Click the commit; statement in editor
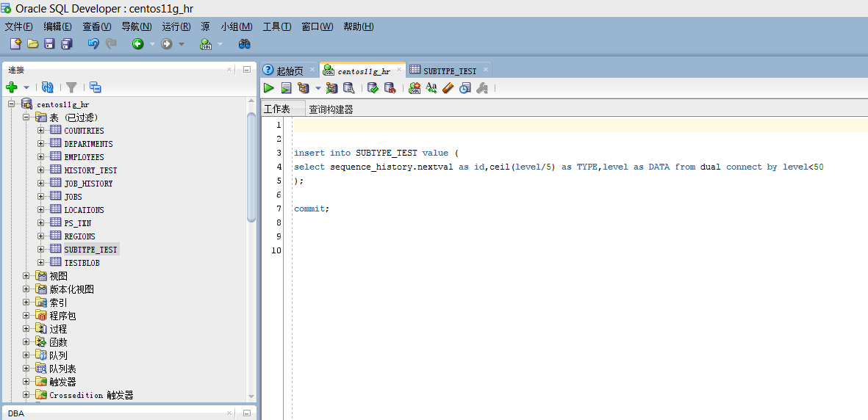Screen dimensions: 868x420 point(312,209)
